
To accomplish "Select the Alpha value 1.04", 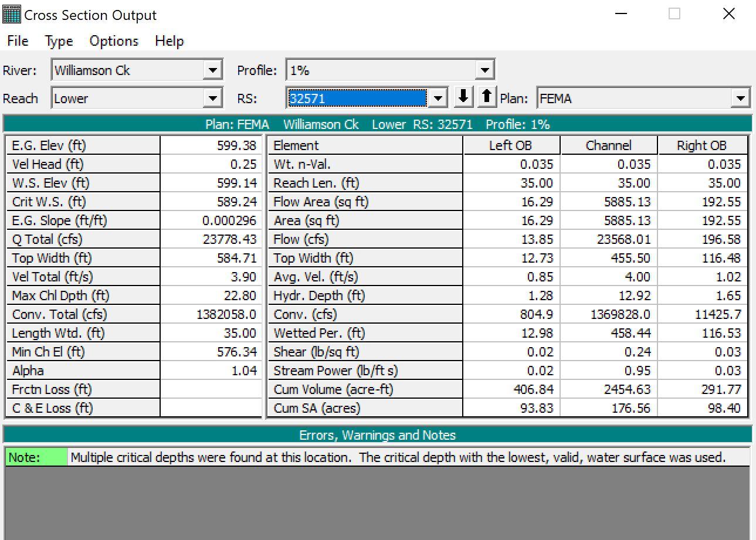I will (x=211, y=371).
